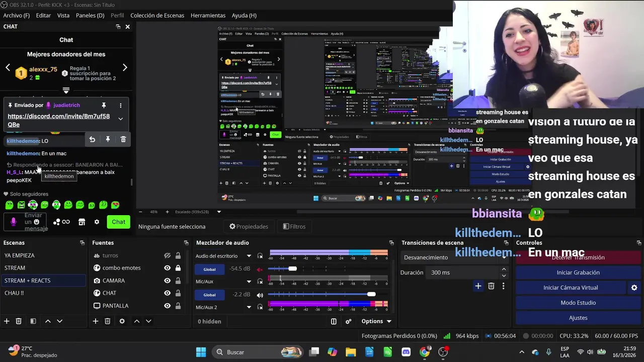Image resolution: width=644 pixels, height=362 pixels.
Task: Add a new scene with plus icon
Action: (x=7, y=321)
